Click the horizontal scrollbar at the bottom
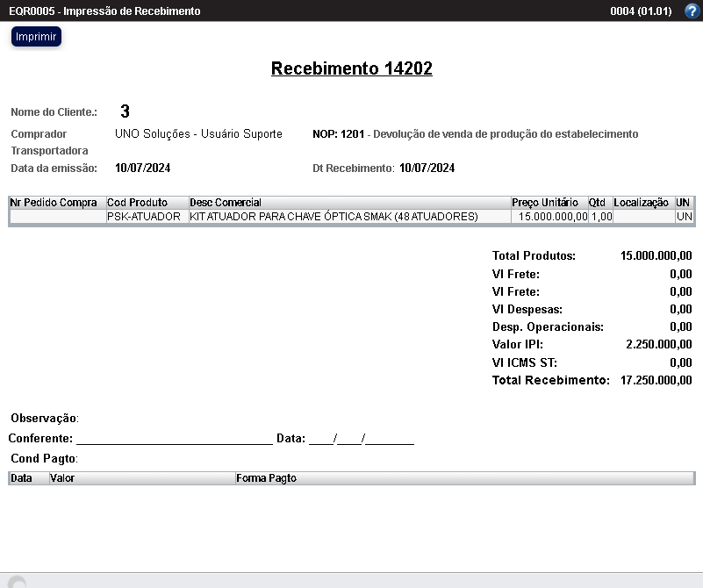This screenshot has height=588, width=703. point(351,580)
